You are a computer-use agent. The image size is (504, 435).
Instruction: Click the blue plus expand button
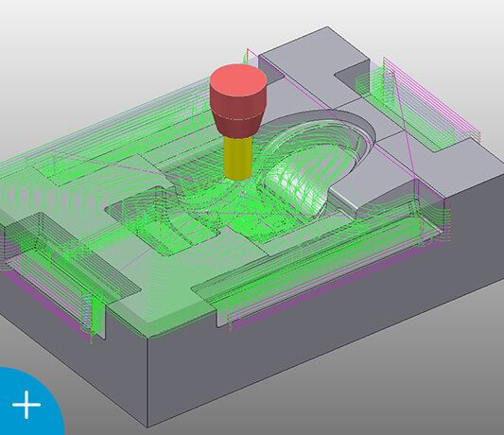pyautogui.click(x=26, y=405)
